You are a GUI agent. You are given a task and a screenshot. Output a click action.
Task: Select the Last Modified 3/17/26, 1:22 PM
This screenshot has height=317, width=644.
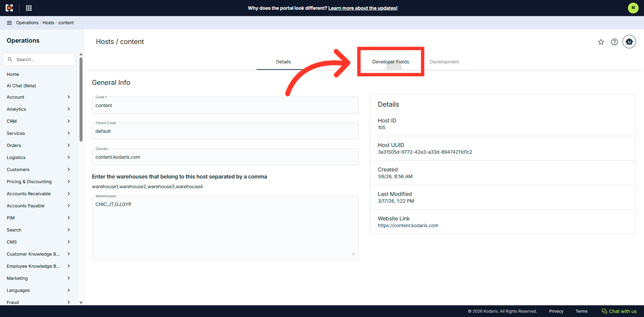tap(396, 201)
